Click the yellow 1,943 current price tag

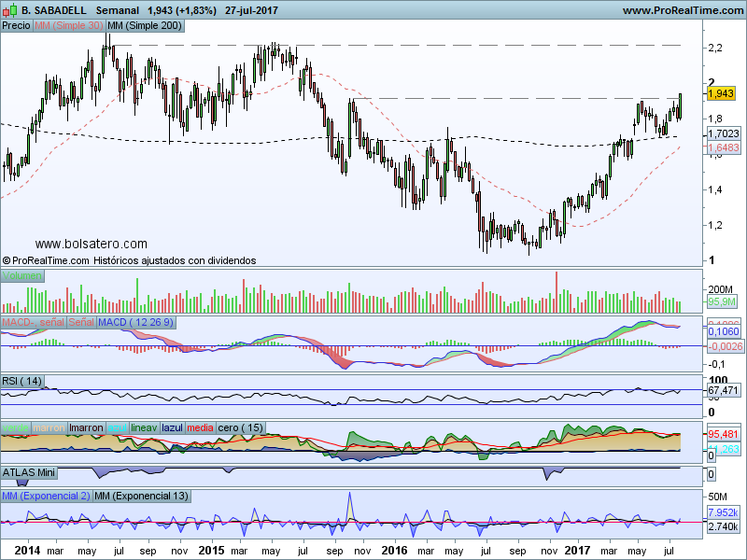pos(722,94)
